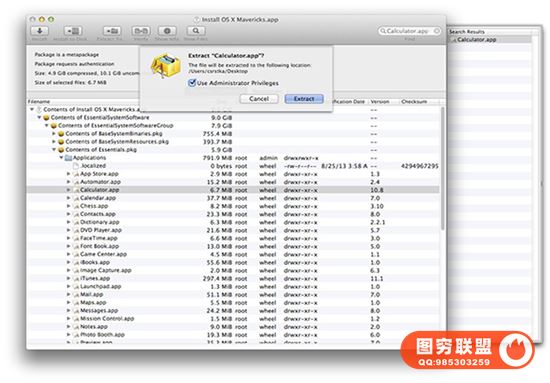
Task: Expand the DVD Player.app row
Action: [68, 230]
